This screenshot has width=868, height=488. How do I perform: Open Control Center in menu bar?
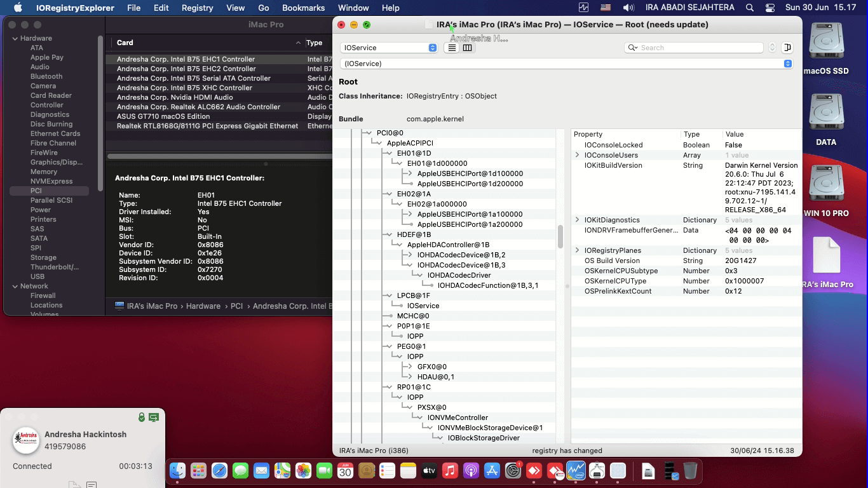coord(770,8)
